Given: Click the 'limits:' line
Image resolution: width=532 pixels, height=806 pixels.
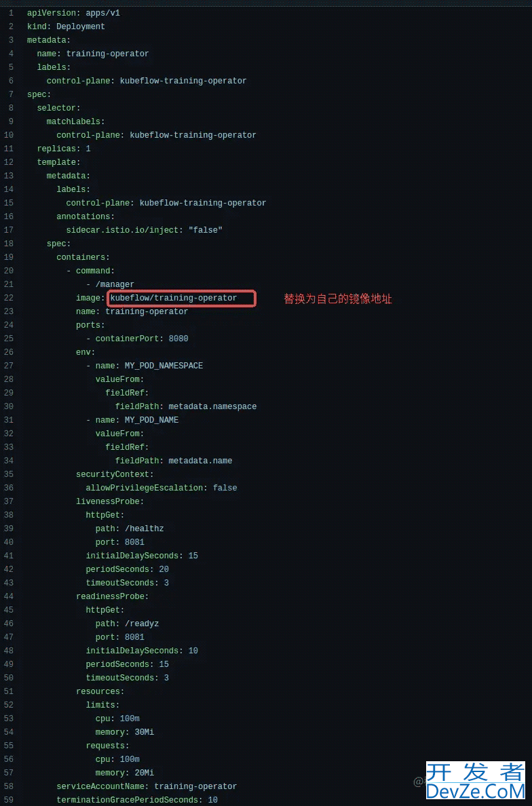Looking at the screenshot, I should click(102, 705).
